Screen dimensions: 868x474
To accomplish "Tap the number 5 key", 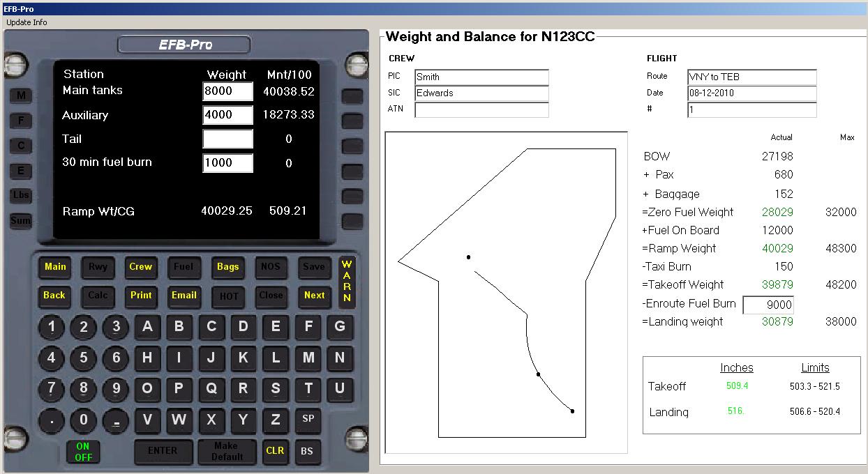I will pyautogui.click(x=84, y=358).
